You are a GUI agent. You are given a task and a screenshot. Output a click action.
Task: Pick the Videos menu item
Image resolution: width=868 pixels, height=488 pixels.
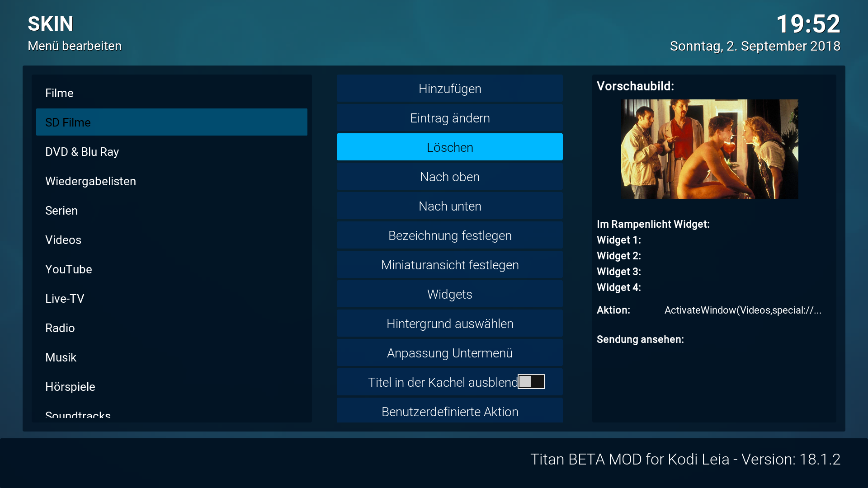172,239
